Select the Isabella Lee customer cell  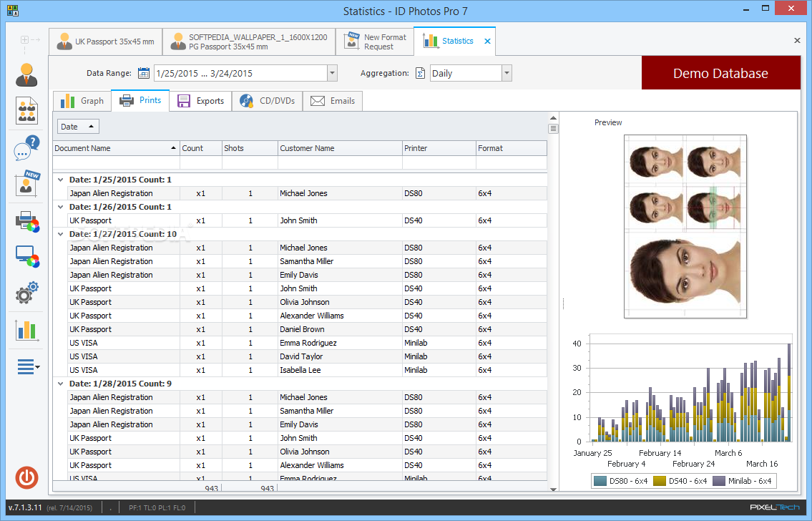341,370
